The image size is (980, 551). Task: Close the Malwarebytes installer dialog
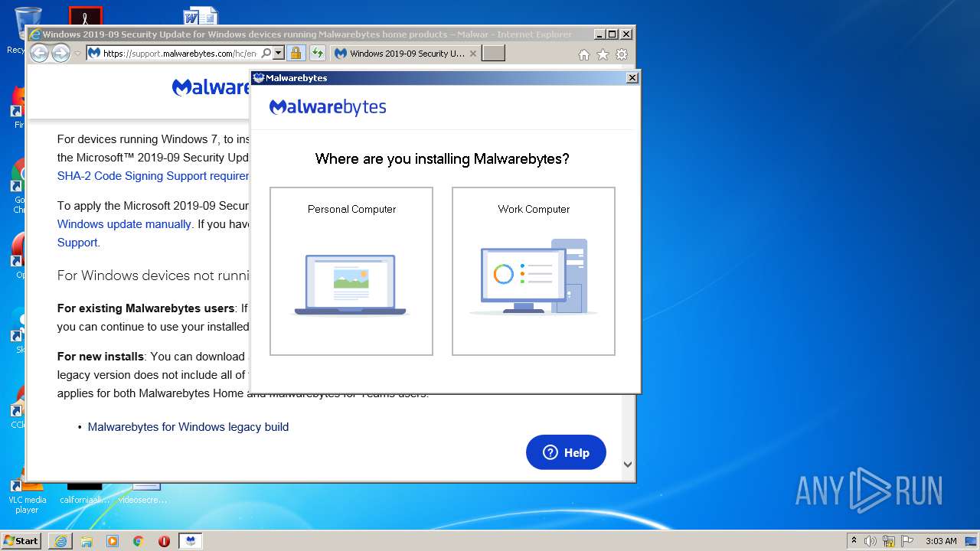[x=632, y=78]
